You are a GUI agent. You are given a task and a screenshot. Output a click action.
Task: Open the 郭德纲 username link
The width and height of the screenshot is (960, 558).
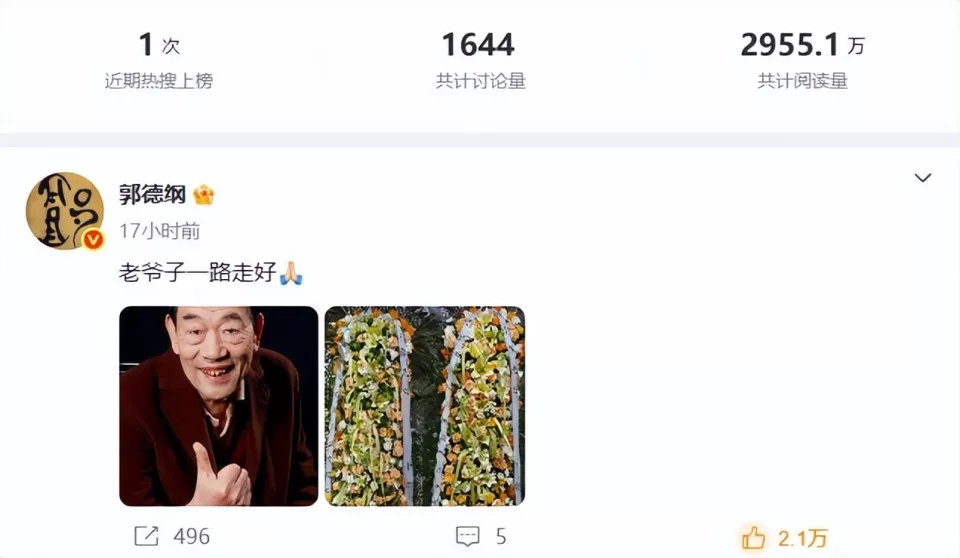pyautogui.click(x=152, y=195)
